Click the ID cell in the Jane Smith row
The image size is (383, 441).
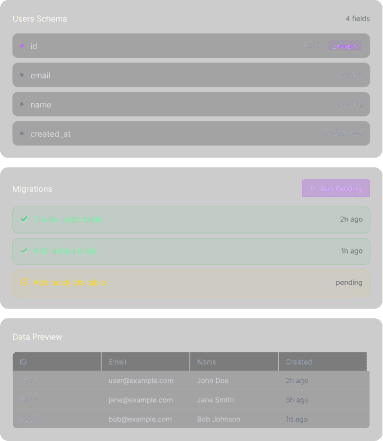click(28, 399)
